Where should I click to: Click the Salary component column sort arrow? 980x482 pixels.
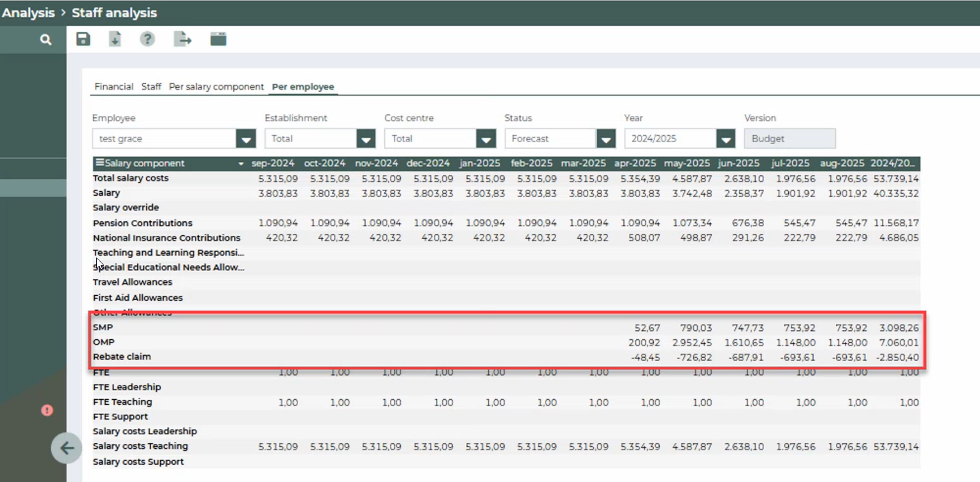tap(241, 164)
